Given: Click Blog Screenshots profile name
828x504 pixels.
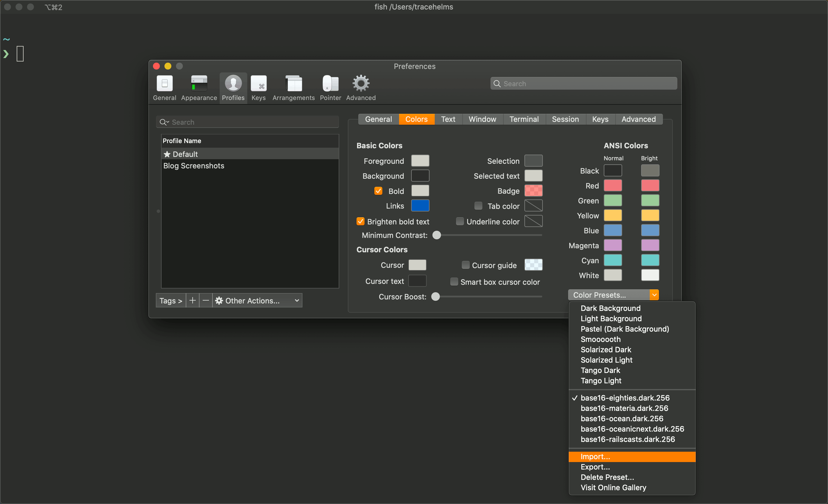Looking at the screenshot, I should 193,166.
